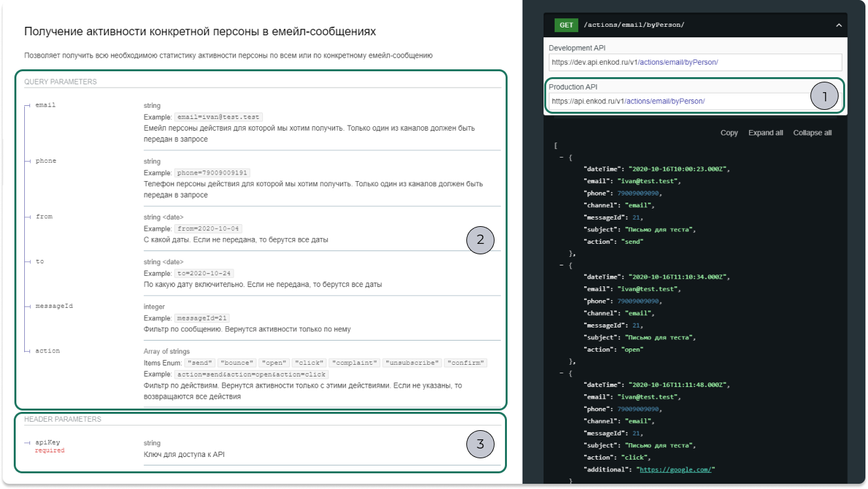Image resolution: width=868 pixels, height=489 pixels.
Task: Collapse the GET /actions/email/byPerson/ endpoint chevron
Action: coord(839,25)
